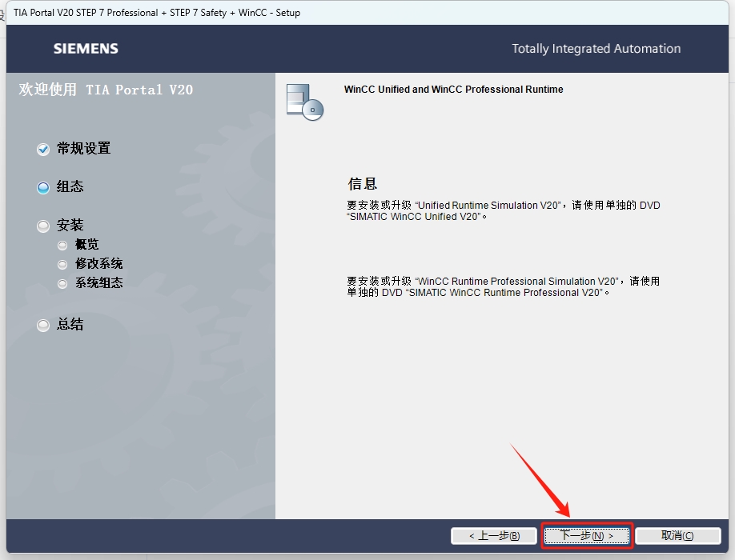Click the 安装 step circle icon

coord(42,225)
